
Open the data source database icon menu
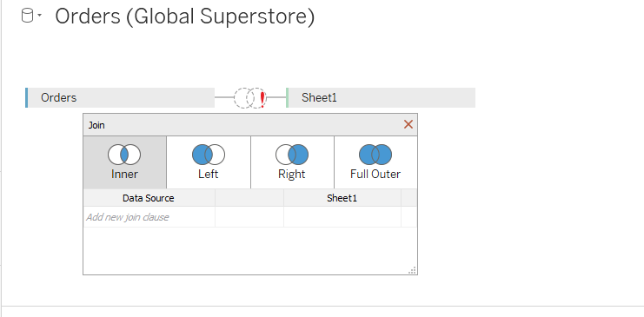click(27, 17)
